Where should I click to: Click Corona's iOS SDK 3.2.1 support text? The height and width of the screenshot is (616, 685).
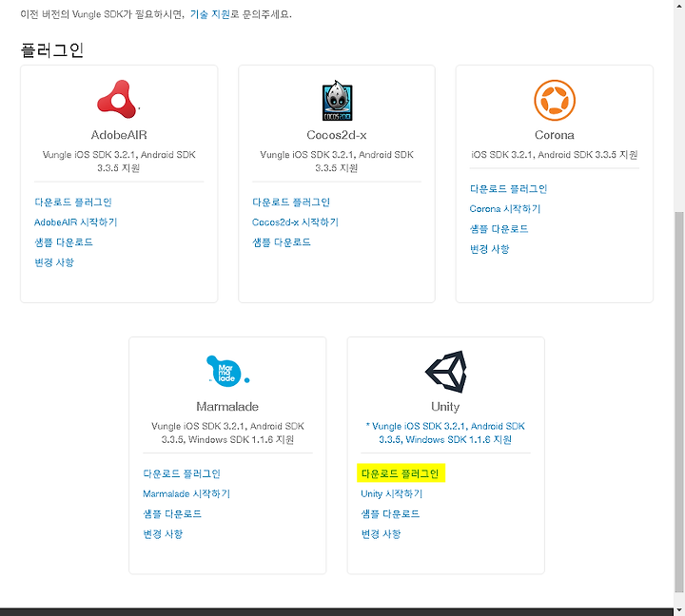[555, 155]
